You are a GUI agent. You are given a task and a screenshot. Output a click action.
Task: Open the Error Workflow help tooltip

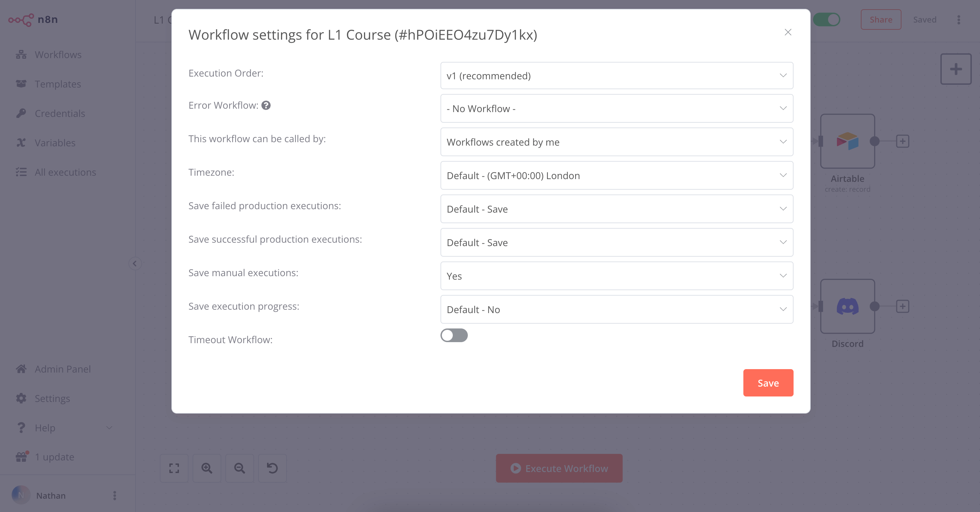(x=266, y=106)
